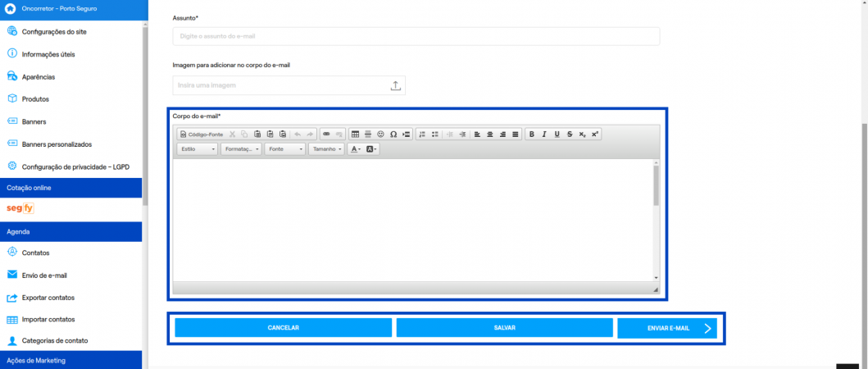Insert special character Omega icon

[x=393, y=134]
